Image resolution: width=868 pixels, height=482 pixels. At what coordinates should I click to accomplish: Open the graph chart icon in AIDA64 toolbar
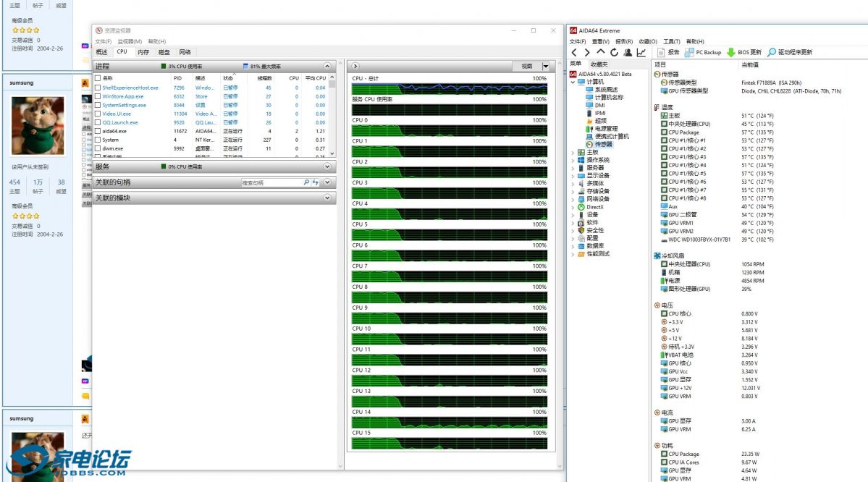pyautogui.click(x=641, y=52)
